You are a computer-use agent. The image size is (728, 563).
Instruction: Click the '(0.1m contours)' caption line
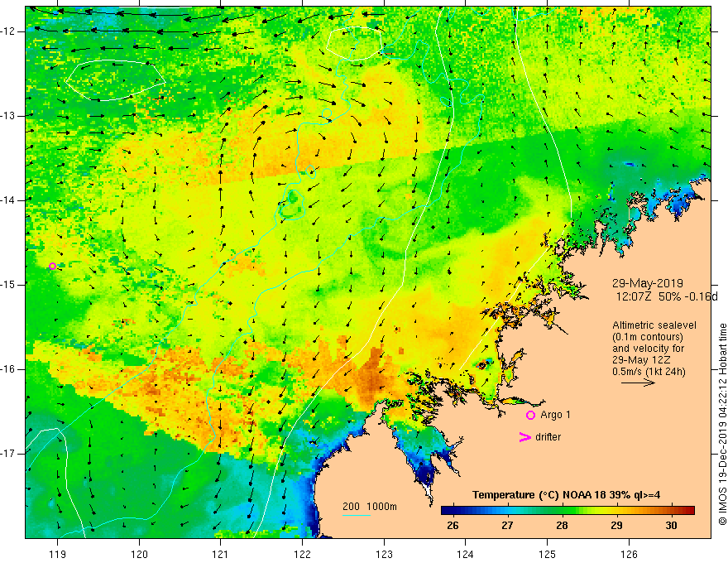(648, 337)
